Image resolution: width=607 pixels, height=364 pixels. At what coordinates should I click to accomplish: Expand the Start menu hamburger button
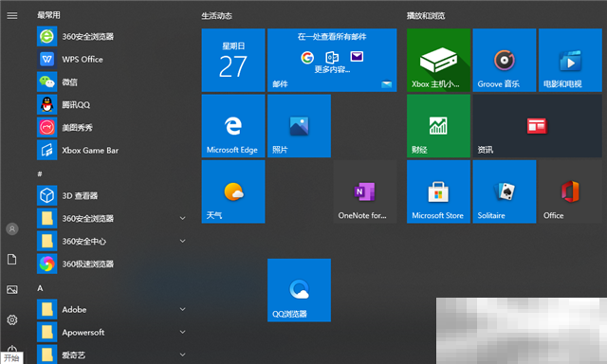click(12, 15)
